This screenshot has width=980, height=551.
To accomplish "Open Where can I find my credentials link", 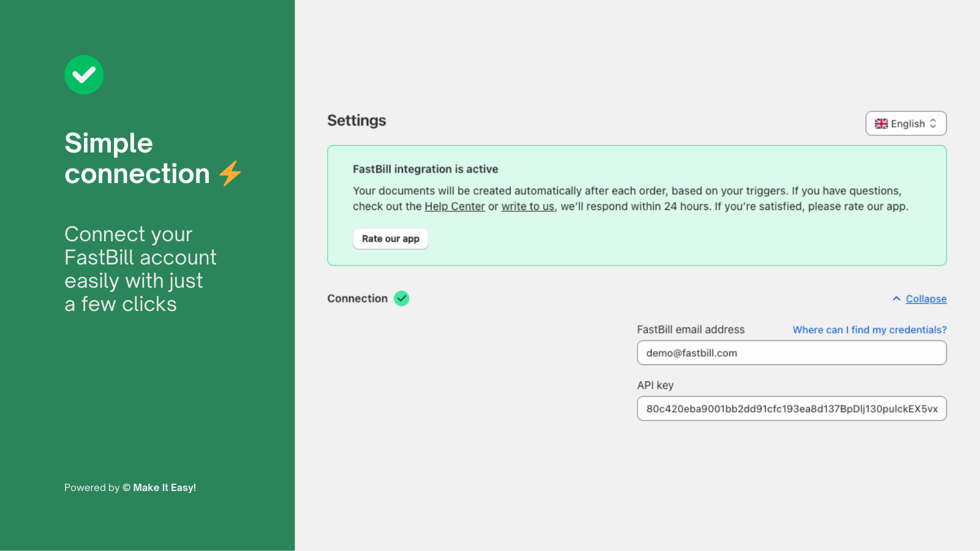I will 869,329.
